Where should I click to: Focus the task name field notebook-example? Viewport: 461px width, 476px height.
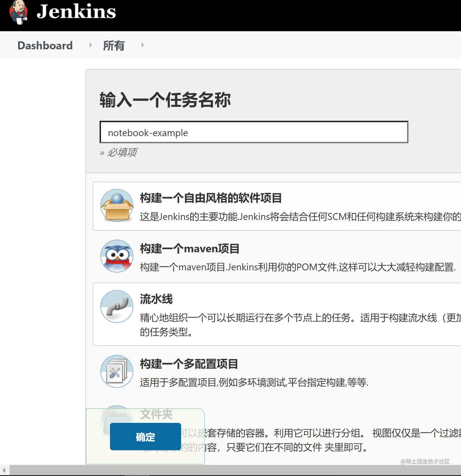tap(254, 132)
